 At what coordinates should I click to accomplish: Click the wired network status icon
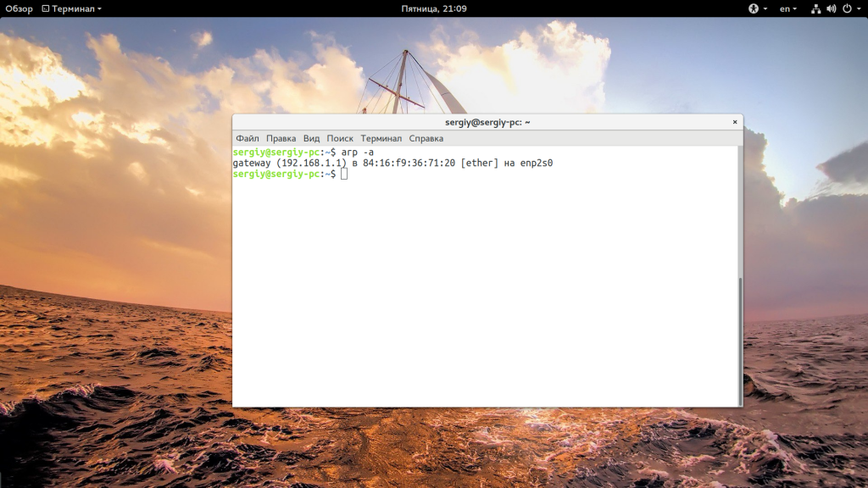click(815, 8)
